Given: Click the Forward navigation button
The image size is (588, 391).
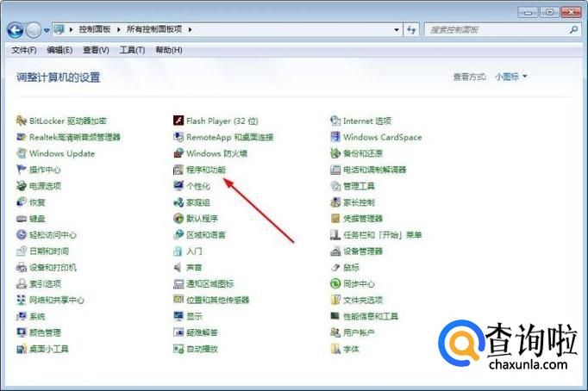Looking at the screenshot, I should (x=34, y=30).
